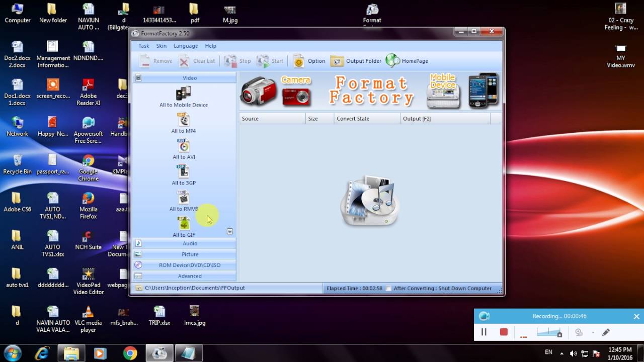Click the EN language indicator
Image resolution: width=644 pixels, height=362 pixels.
[548, 352]
